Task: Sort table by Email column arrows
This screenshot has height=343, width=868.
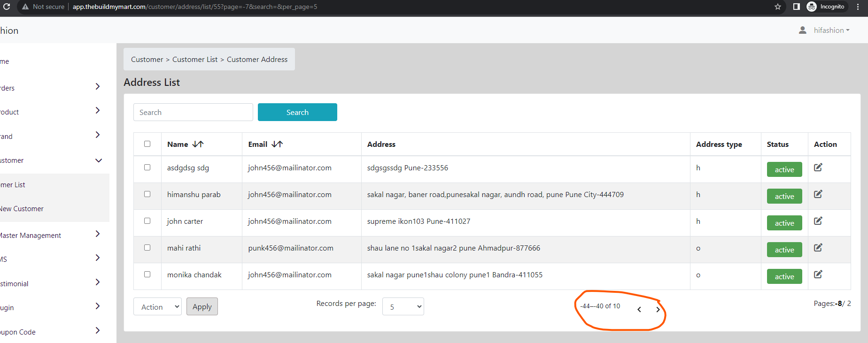Action: point(277,144)
